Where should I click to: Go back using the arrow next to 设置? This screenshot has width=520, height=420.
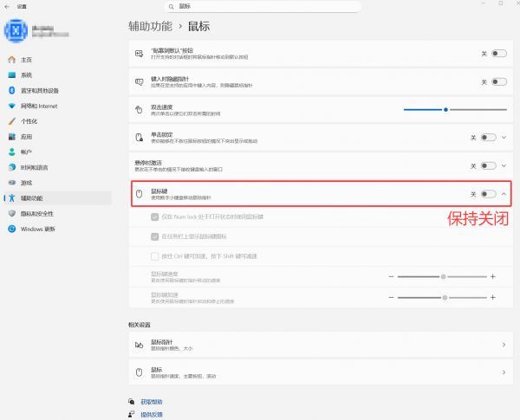(x=7, y=6)
